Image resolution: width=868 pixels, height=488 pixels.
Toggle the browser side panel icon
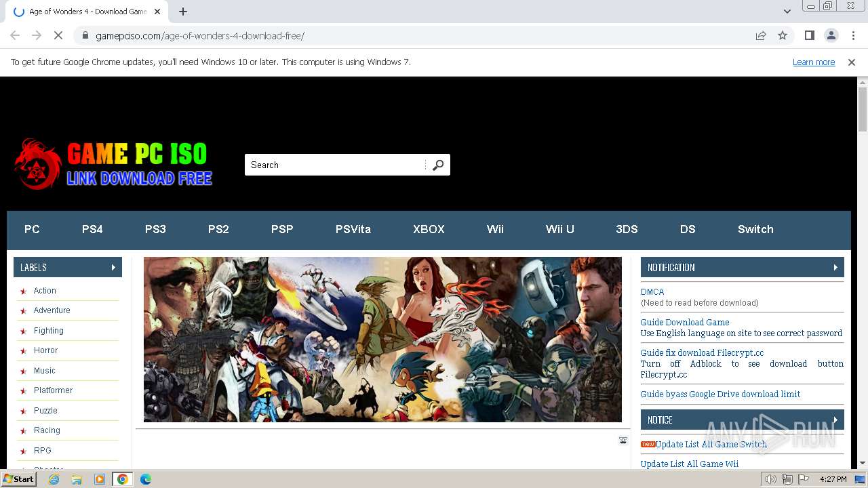tap(809, 35)
